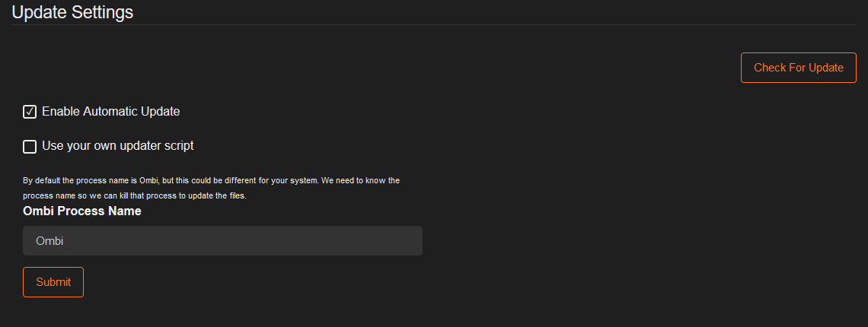Submit the update settings form

[x=53, y=282]
